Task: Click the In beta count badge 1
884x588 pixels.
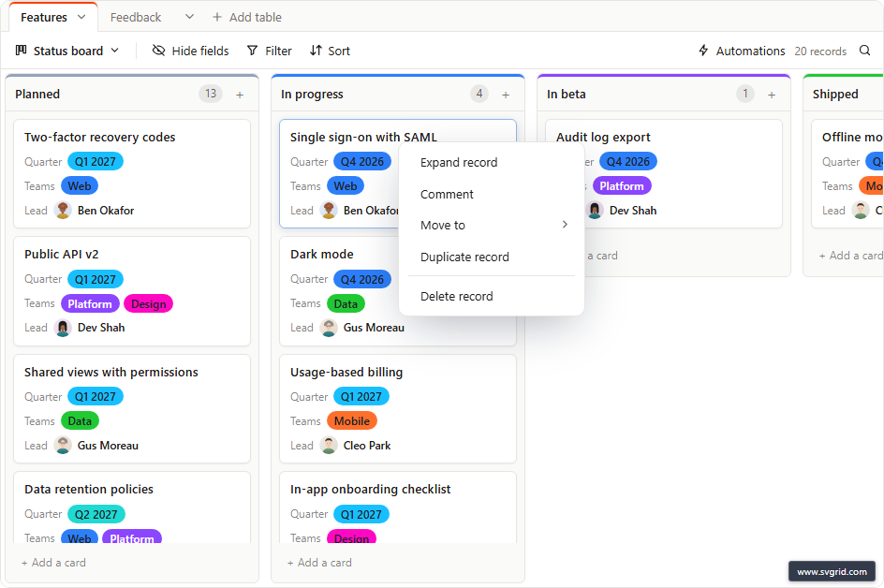Action: click(x=745, y=94)
